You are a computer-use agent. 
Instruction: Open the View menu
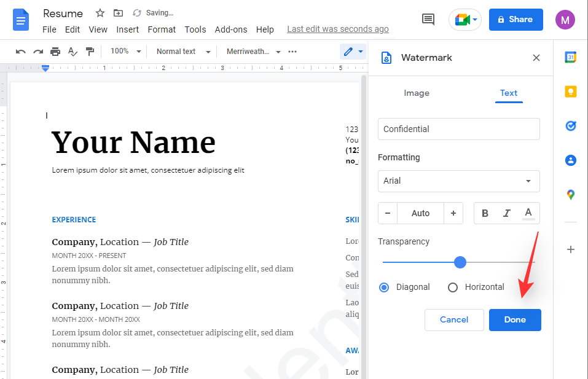coord(98,29)
